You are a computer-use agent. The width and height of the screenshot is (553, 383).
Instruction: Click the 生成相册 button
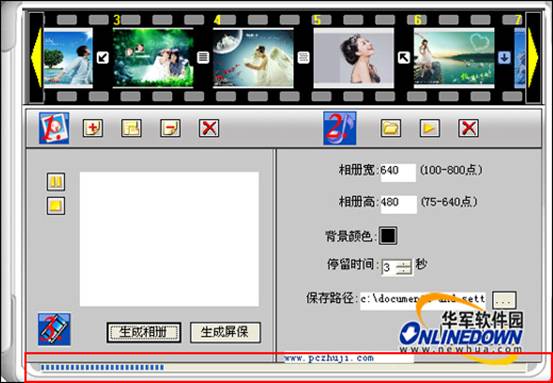click(x=144, y=332)
